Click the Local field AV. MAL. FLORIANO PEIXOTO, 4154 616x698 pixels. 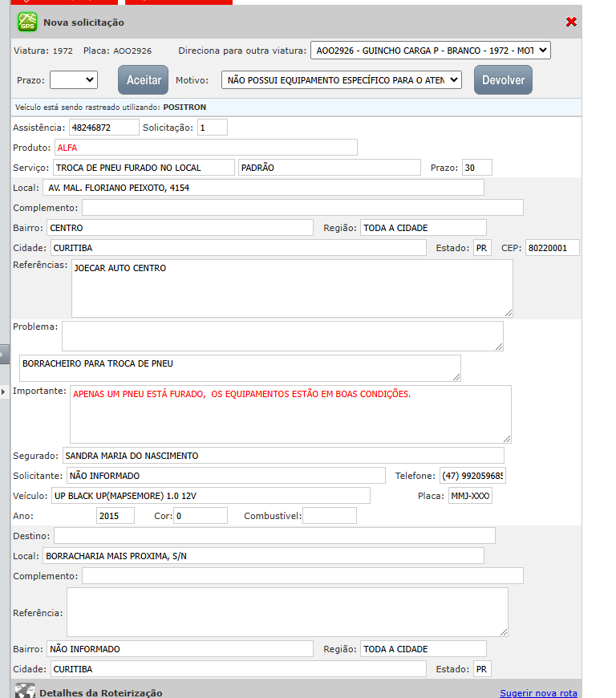[x=264, y=188]
